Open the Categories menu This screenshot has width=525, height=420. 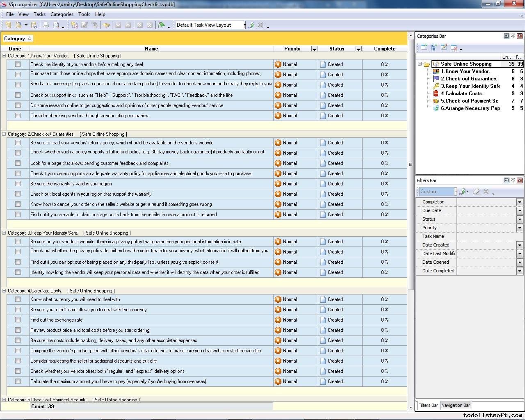tap(62, 14)
